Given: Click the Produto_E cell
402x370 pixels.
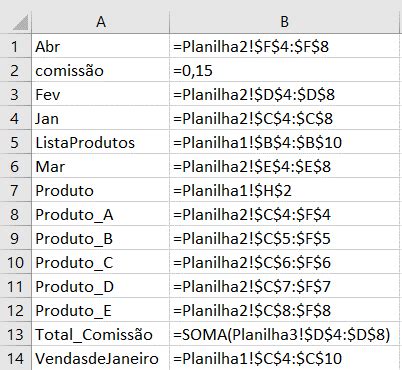Looking at the screenshot, I should point(101,310).
